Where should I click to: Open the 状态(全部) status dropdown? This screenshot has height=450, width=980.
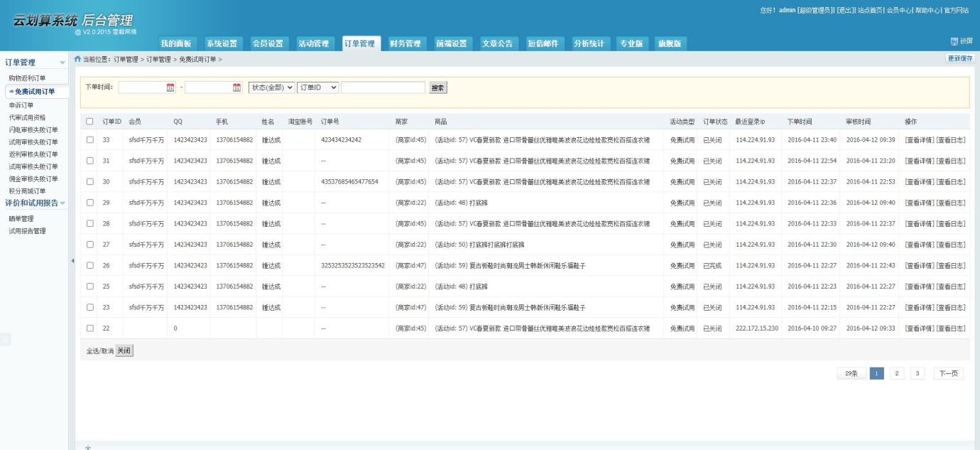point(271,87)
